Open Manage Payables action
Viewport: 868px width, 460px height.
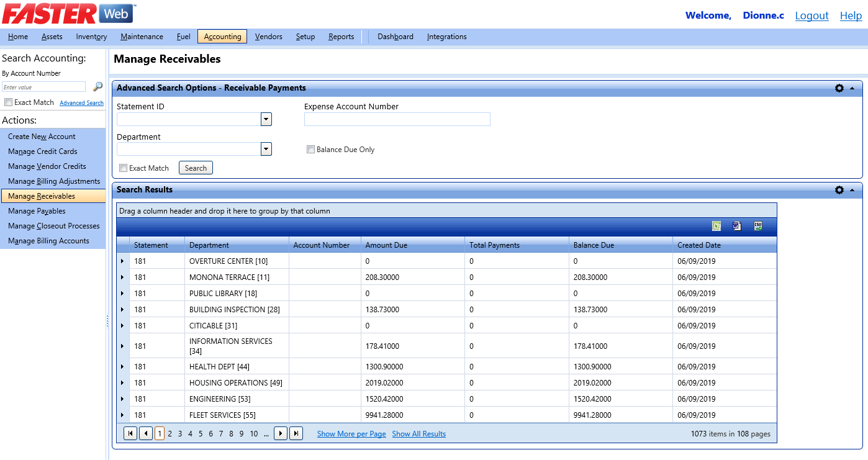[x=53, y=211]
